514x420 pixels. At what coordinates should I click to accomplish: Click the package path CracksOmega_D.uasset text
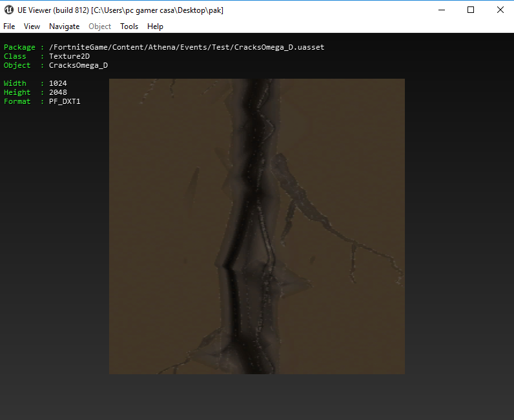pos(187,47)
